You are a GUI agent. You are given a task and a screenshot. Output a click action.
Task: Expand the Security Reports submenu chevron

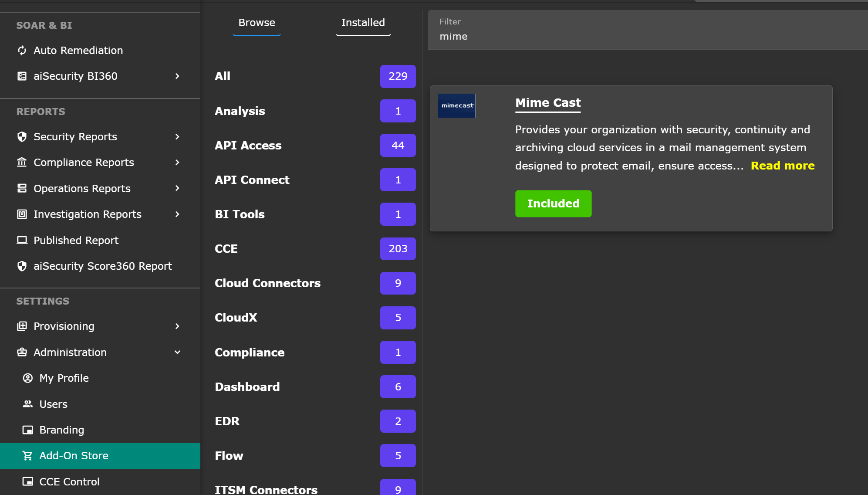[x=177, y=137]
